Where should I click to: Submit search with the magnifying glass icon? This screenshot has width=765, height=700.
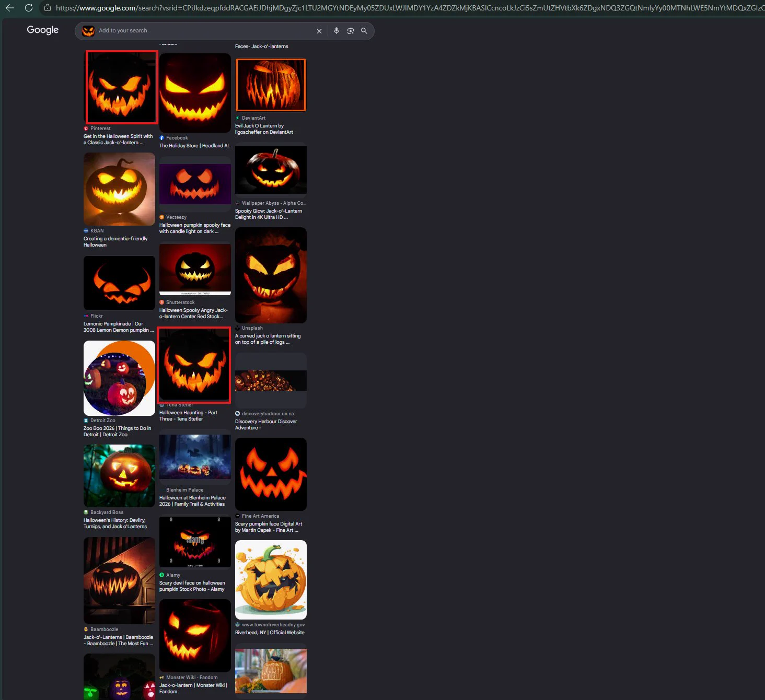(x=364, y=31)
